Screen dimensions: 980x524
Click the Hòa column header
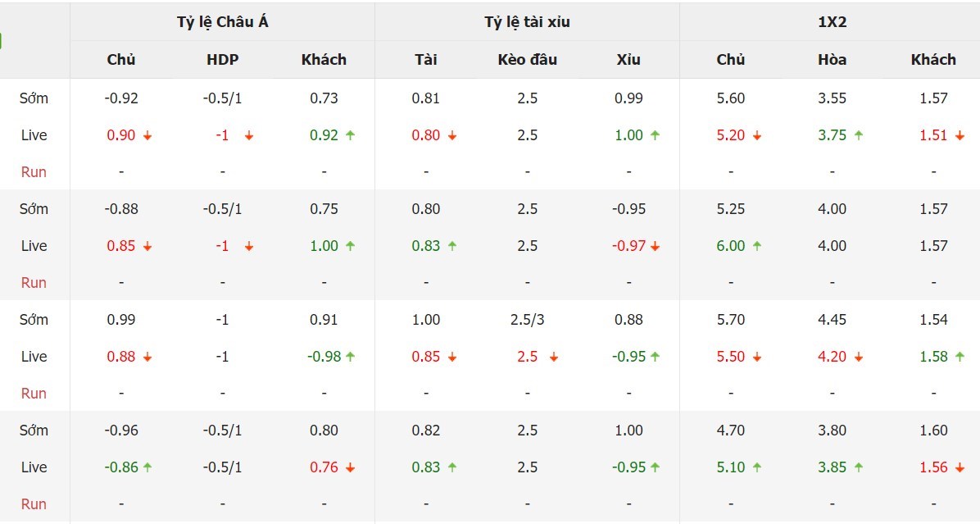(x=832, y=60)
